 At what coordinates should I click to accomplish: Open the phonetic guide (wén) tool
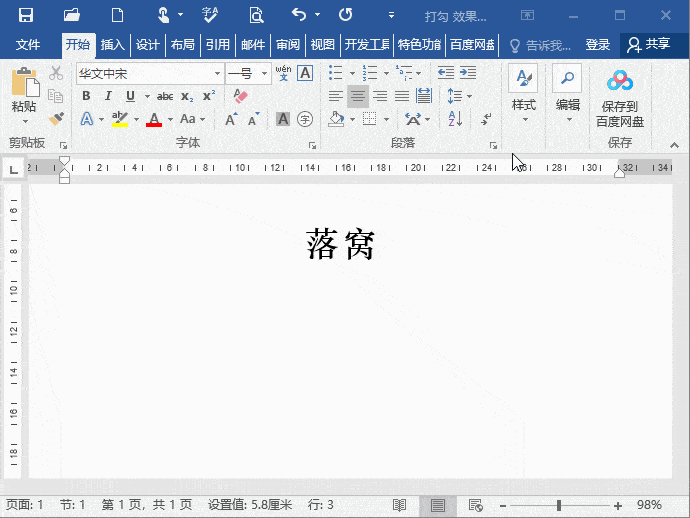click(x=283, y=73)
